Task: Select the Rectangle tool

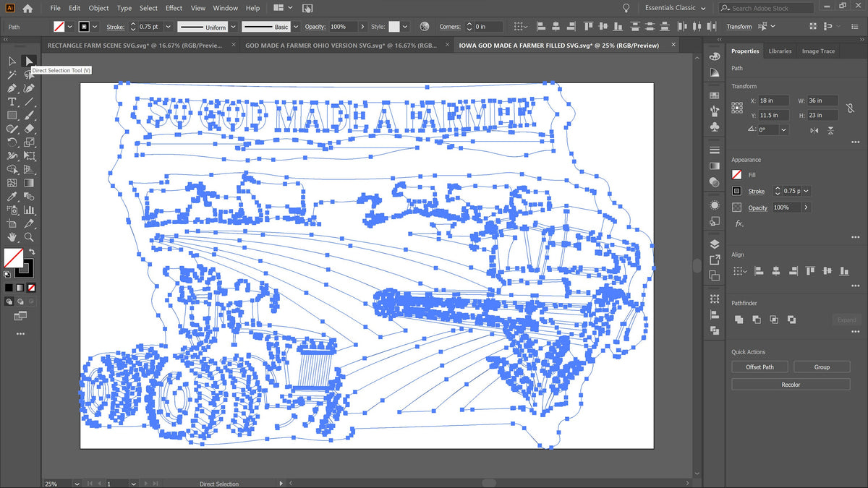Action: coord(12,115)
